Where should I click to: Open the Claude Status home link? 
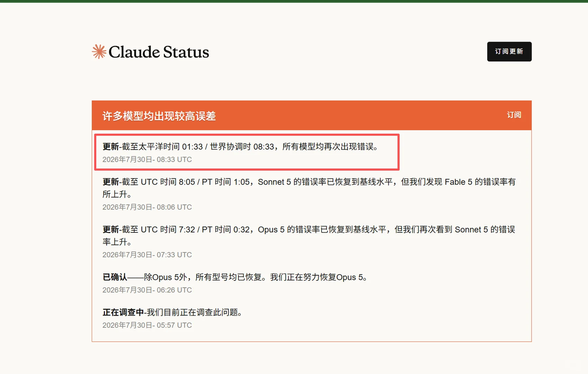pos(151,52)
